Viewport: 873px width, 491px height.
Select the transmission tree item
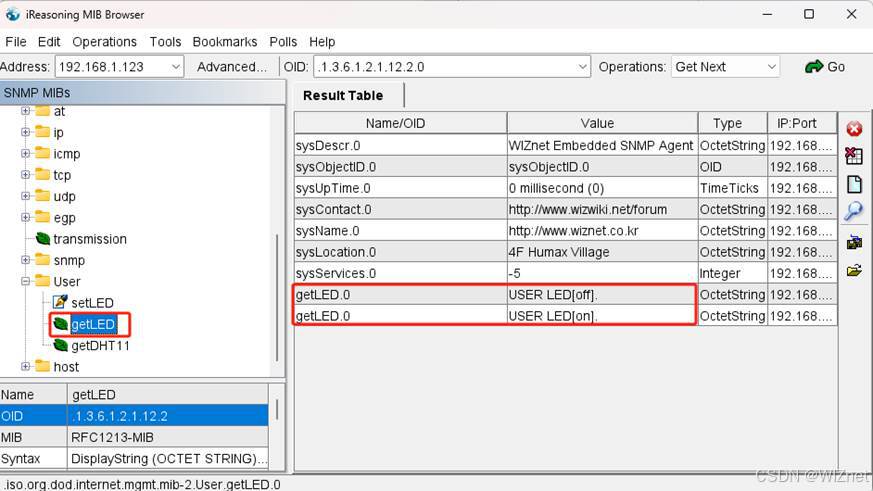click(x=90, y=239)
